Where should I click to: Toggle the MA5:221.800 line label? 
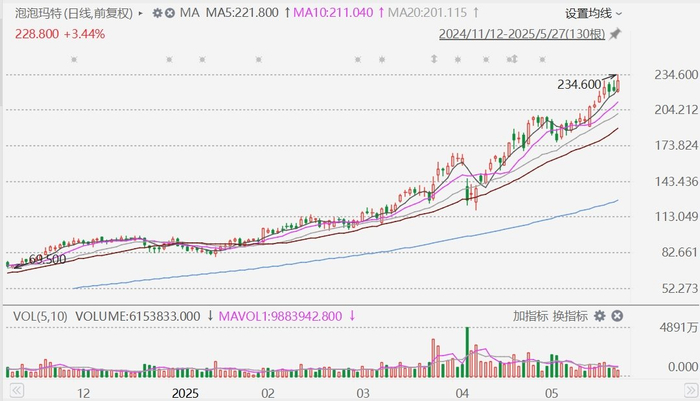242,13
